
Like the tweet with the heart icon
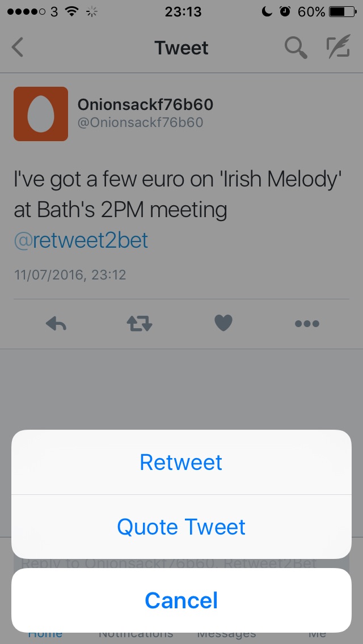point(223,323)
